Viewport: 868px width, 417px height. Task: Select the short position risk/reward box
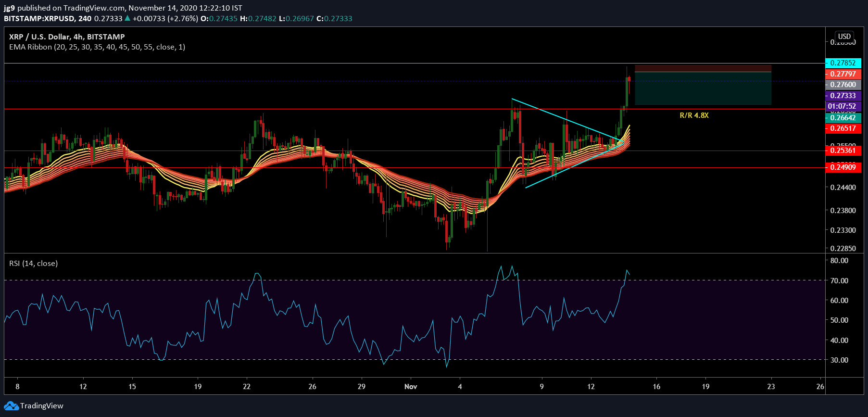click(x=703, y=85)
